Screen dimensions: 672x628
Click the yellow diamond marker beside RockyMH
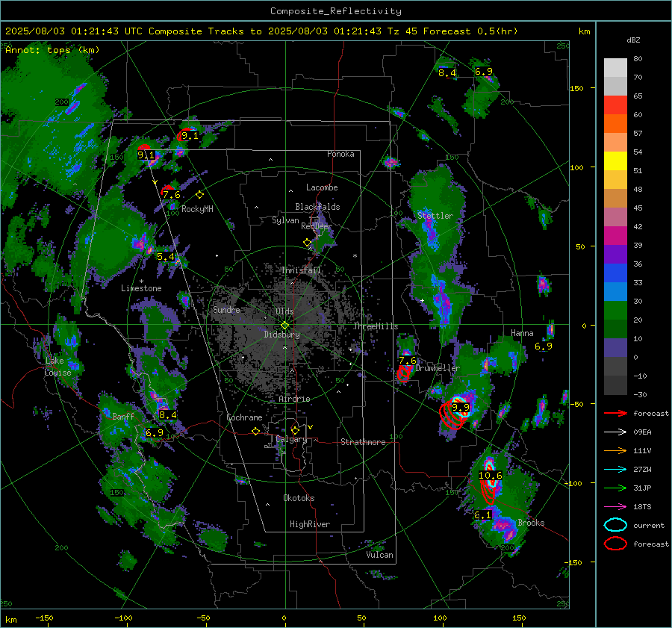(199, 195)
